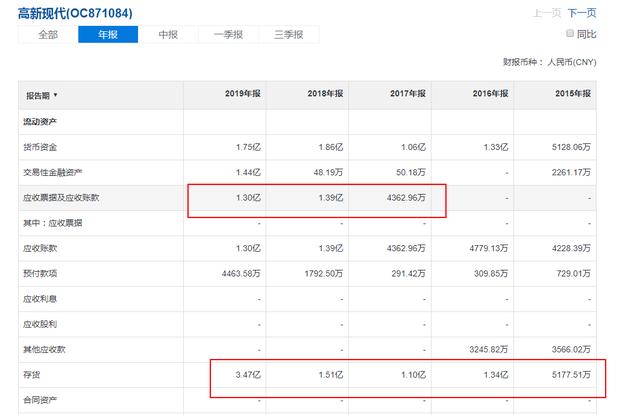Select the 2017年报 column header

pyautogui.click(x=407, y=93)
